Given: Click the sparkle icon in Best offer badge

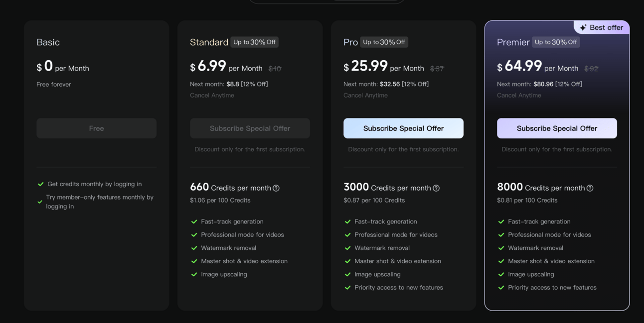Looking at the screenshot, I should [x=583, y=27].
